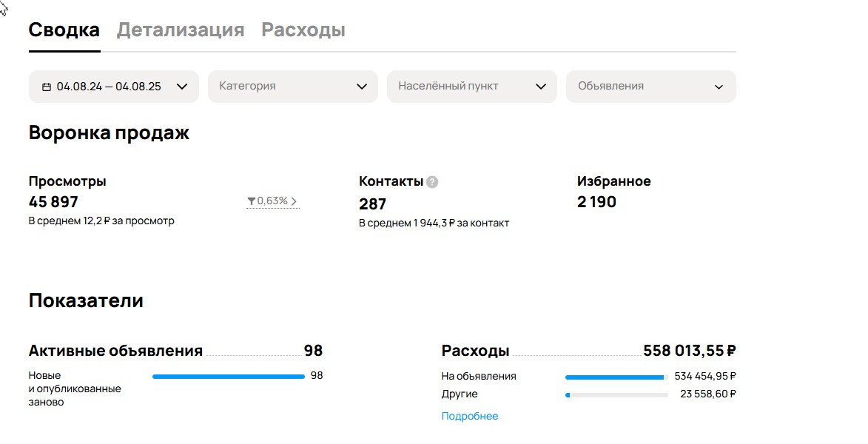Click the Новые и опубликованные заново bar
This screenshot has width=868, height=444.
(228, 377)
